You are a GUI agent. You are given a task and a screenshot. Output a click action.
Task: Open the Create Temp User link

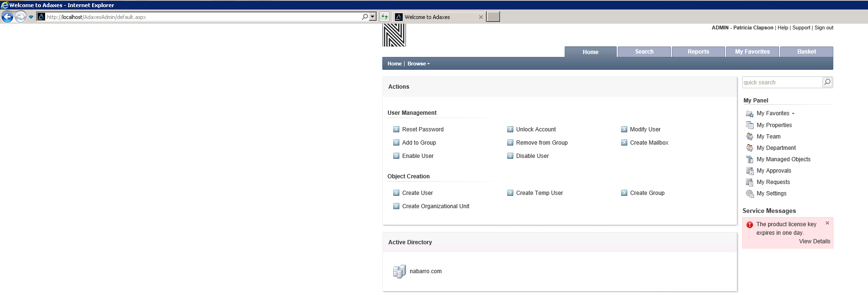tap(539, 193)
